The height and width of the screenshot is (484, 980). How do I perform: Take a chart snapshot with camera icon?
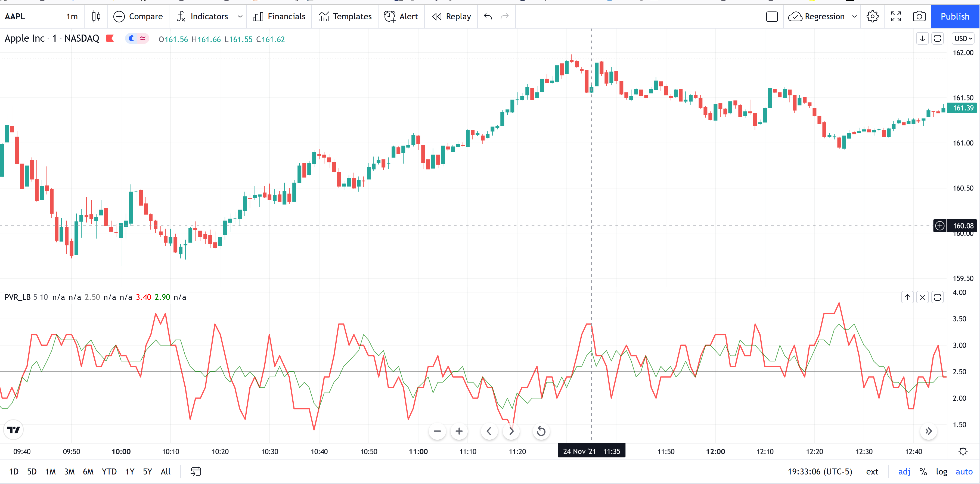pyautogui.click(x=919, y=16)
